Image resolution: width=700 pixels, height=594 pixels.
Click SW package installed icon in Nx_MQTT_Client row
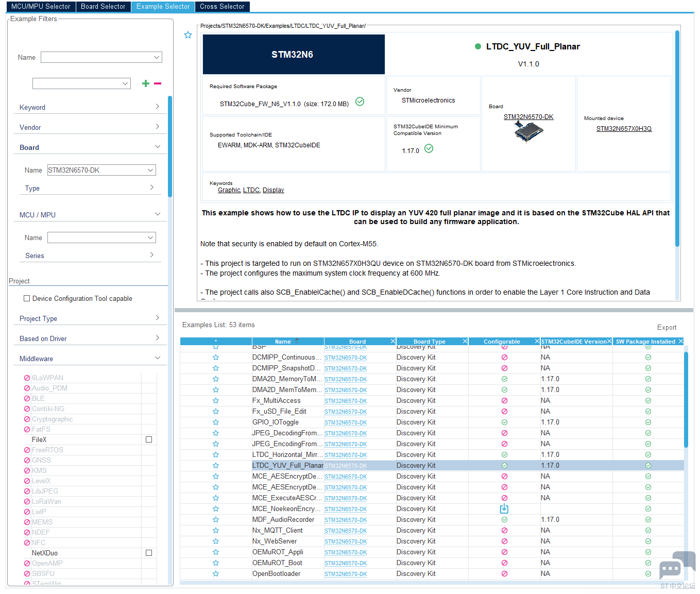tap(648, 531)
